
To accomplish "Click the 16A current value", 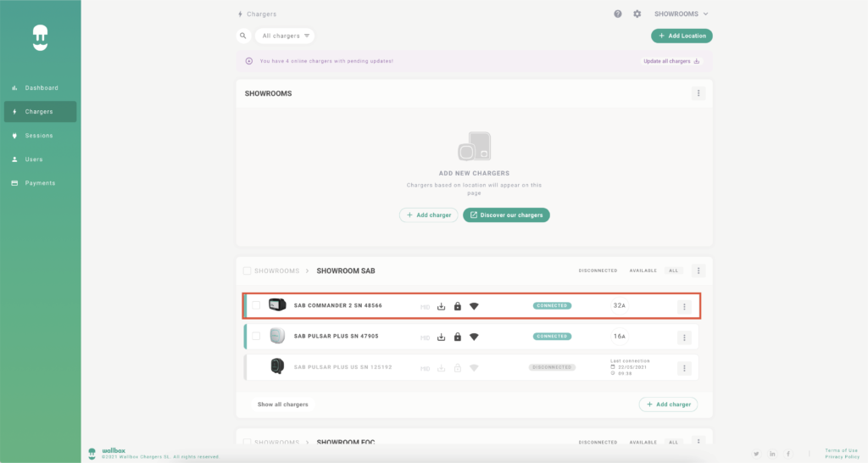I will (x=619, y=336).
